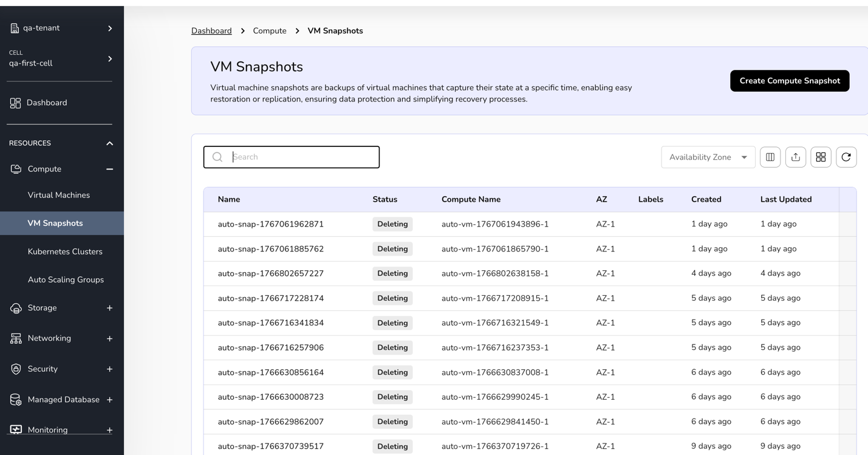Open Virtual Machines in sidebar
The image size is (868, 455).
coord(59,195)
